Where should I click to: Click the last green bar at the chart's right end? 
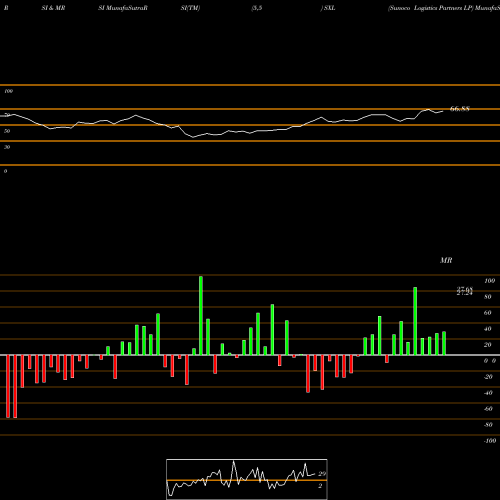[444, 343]
